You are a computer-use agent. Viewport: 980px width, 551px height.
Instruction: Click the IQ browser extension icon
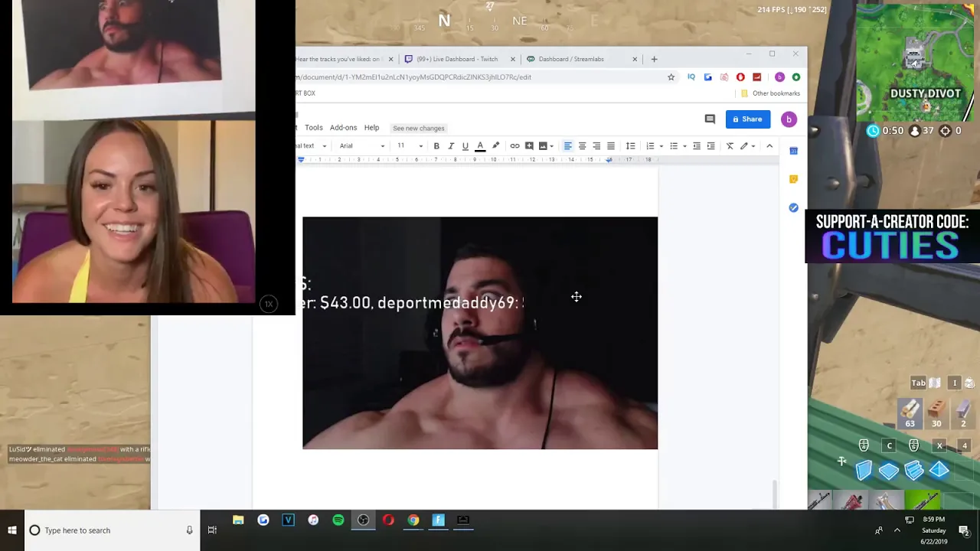point(691,77)
